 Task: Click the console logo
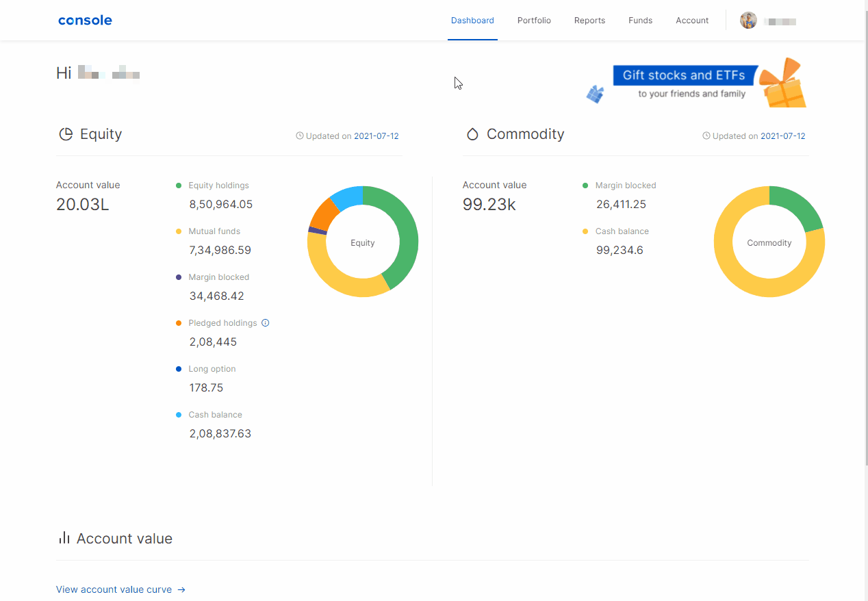tap(85, 20)
